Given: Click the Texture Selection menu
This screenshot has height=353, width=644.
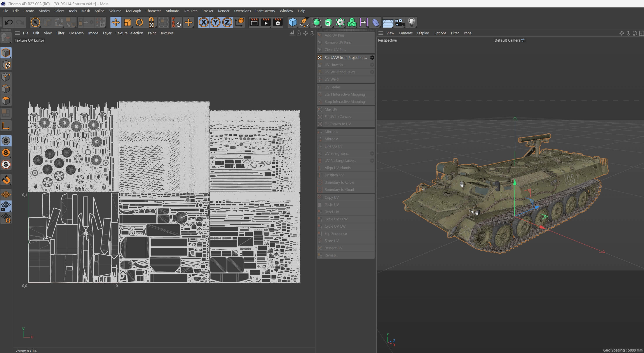Looking at the screenshot, I should (129, 33).
